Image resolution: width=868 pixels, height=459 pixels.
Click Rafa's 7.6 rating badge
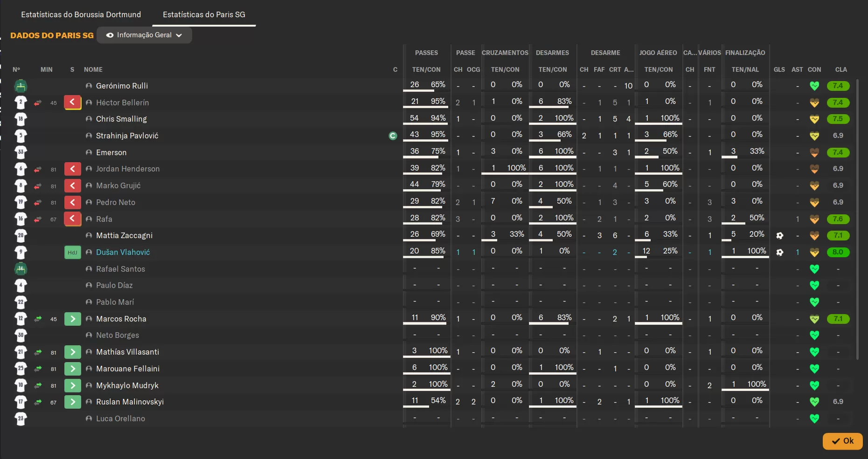pyautogui.click(x=838, y=219)
